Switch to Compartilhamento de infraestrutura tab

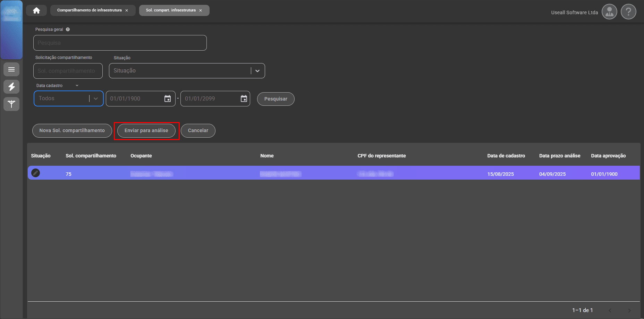coord(89,10)
